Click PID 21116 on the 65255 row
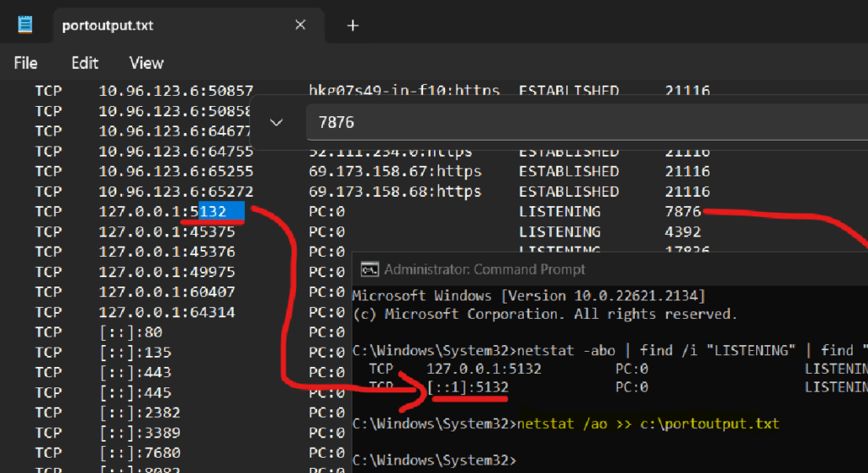Screen dimensions: 868x473 point(687,171)
